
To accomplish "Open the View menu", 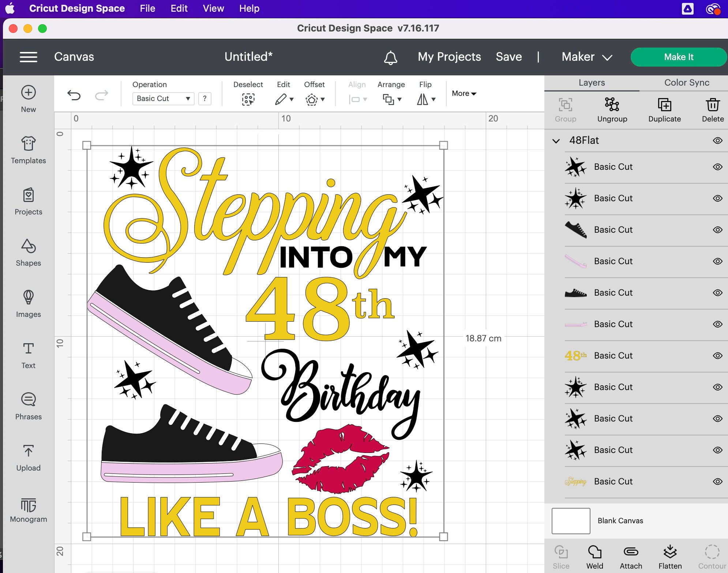I will click(x=213, y=8).
